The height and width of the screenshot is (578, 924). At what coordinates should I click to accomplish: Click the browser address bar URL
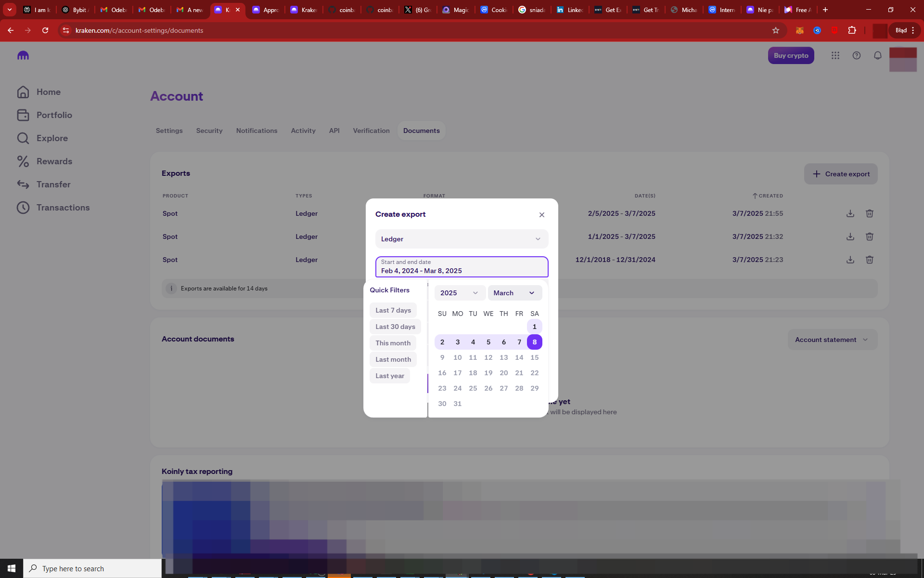139,30
